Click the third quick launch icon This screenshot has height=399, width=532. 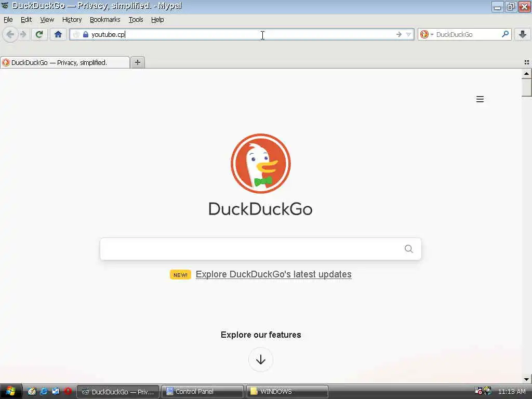tap(56, 391)
